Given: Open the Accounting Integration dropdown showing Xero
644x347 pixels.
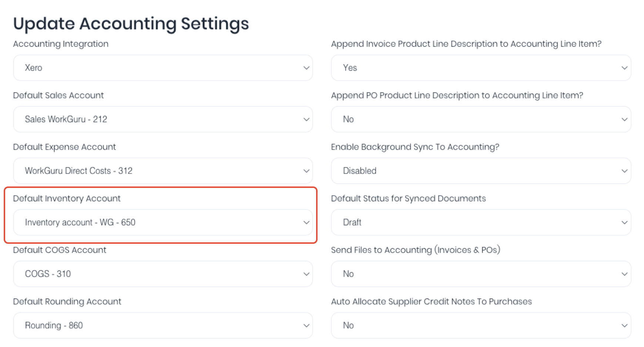Looking at the screenshot, I should coord(163,68).
